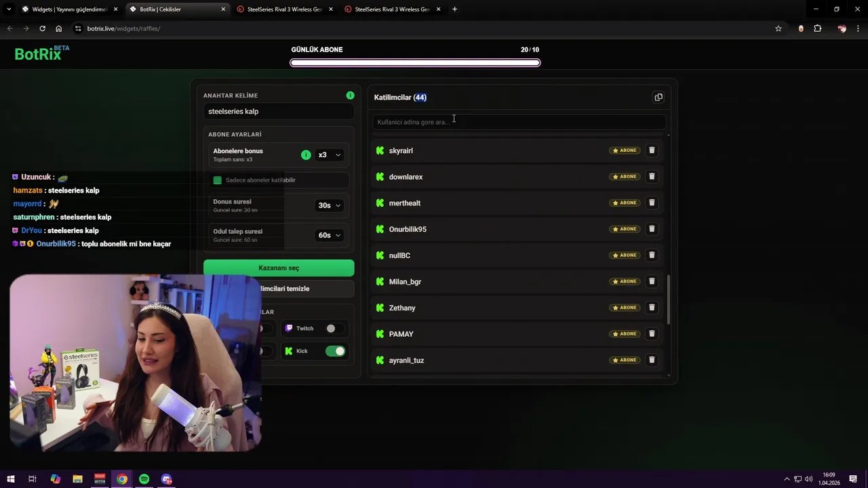Click the Kullanici adina gore ara search field
The width and height of the screenshot is (868, 488).
(x=519, y=122)
